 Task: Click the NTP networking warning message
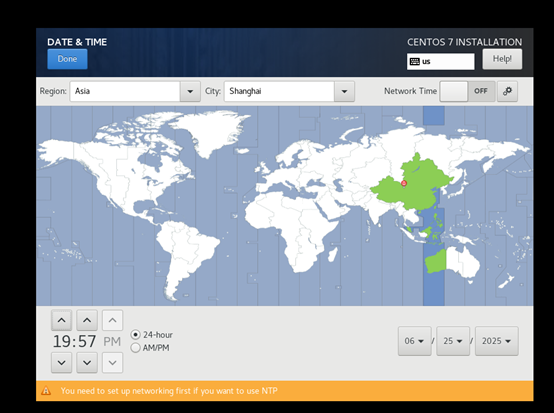tap(169, 391)
